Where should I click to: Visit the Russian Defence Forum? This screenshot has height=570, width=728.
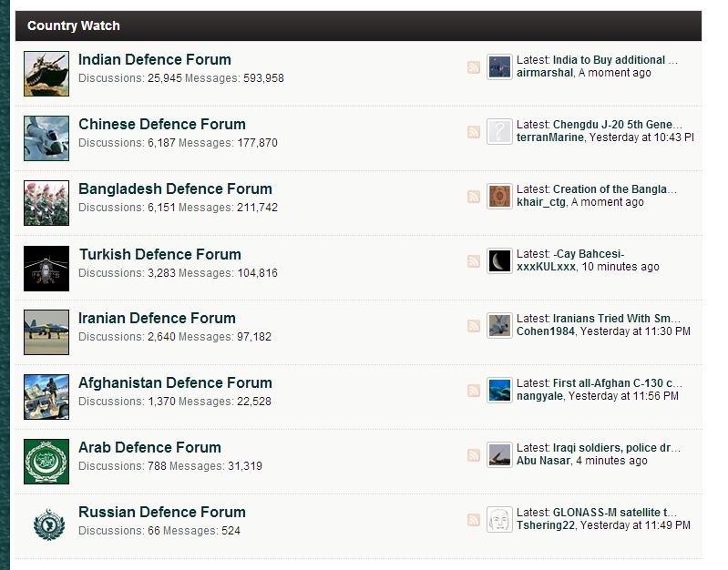point(162,512)
